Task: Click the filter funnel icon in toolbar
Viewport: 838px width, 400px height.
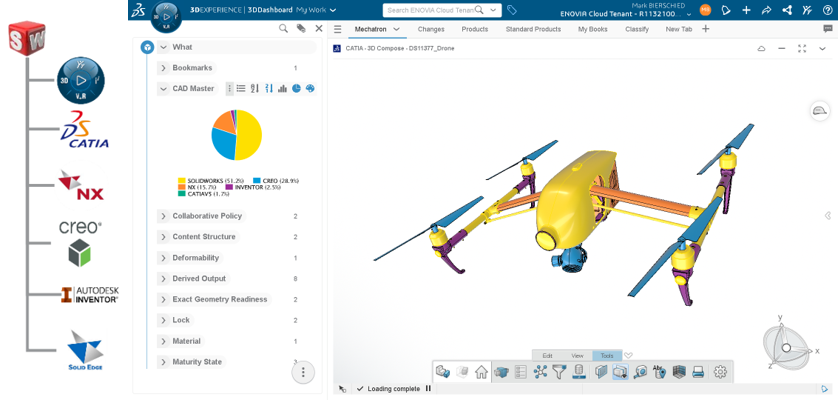Action: click(559, 372)
